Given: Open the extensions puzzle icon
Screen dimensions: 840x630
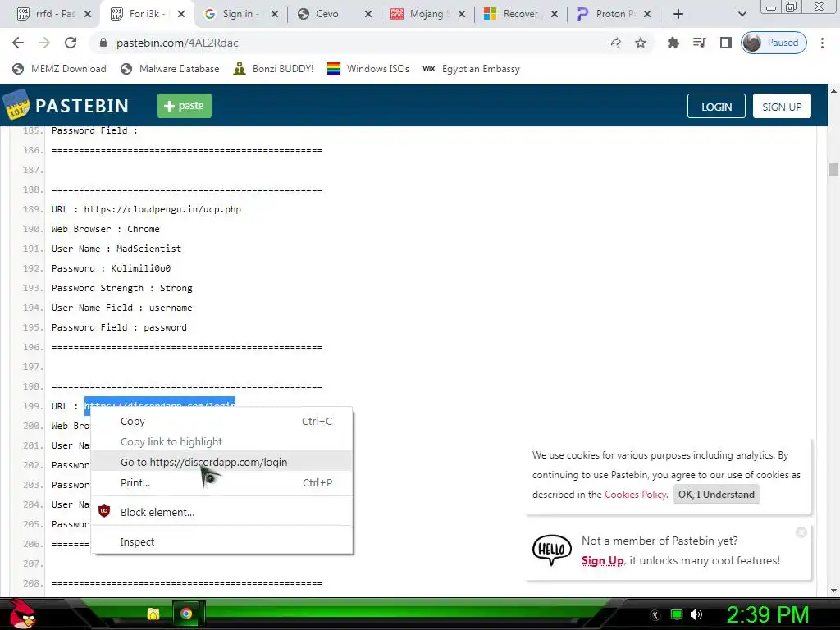Looking at the screenshot, I should point(673,43).
